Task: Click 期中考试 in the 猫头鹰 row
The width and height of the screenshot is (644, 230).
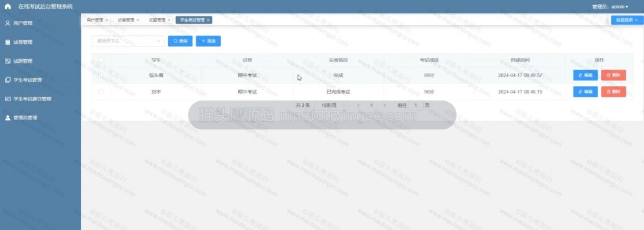Action: tap(247, 75)
